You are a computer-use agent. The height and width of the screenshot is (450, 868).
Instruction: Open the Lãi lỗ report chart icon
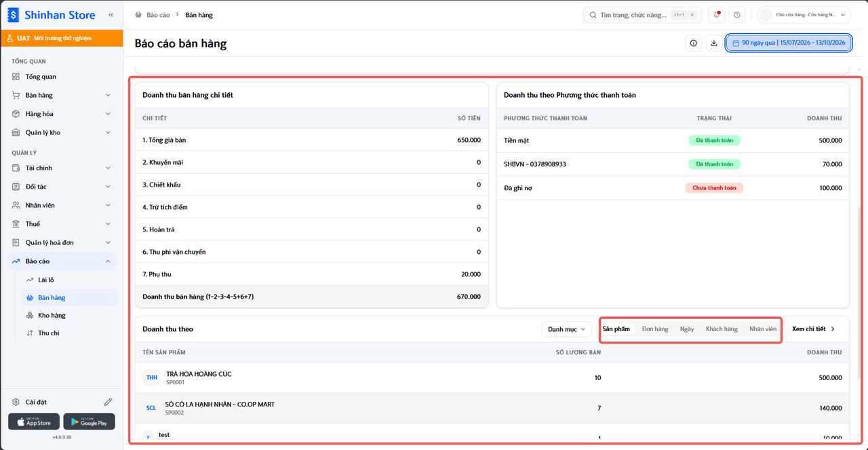[30, 280]
